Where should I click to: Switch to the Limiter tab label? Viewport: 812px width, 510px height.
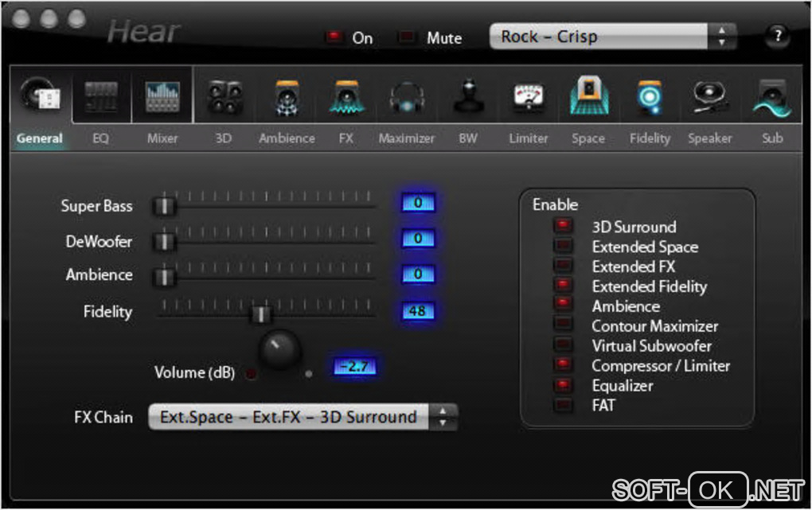[529, 138]
